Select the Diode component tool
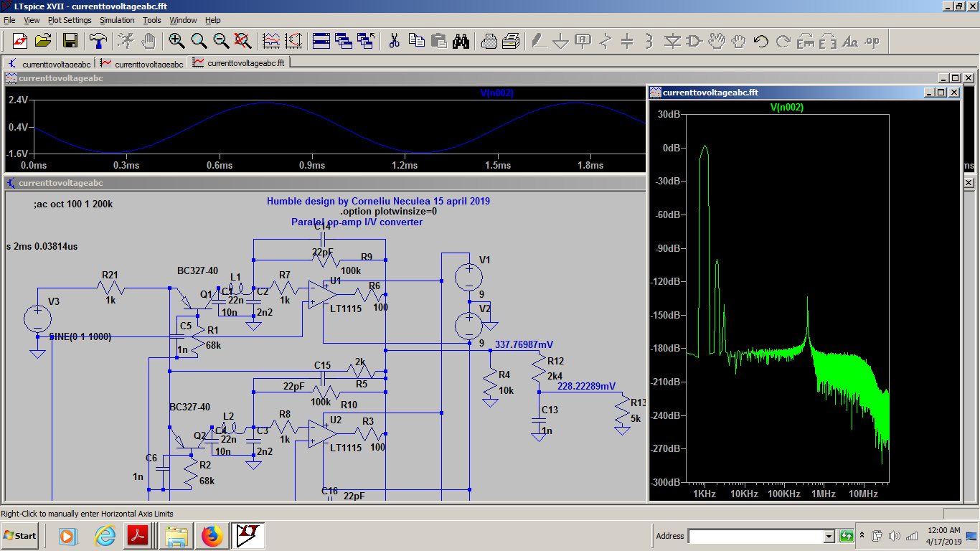 (672, 41)
